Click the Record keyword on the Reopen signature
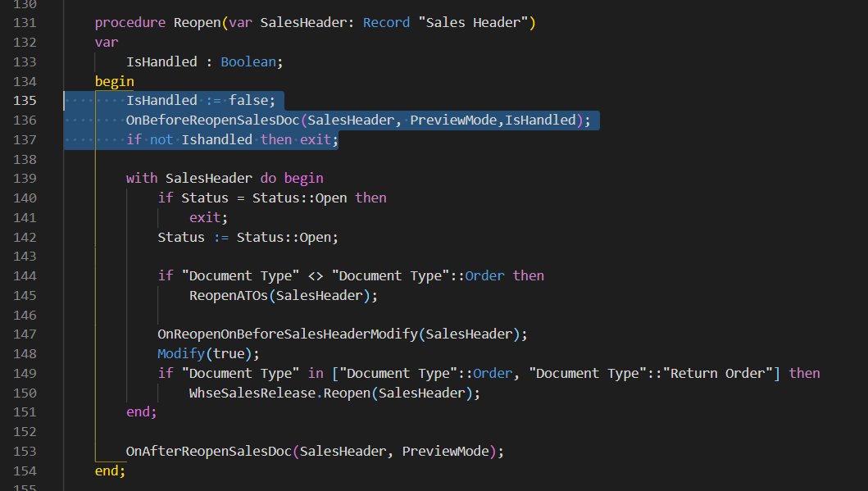 [385, 22]
